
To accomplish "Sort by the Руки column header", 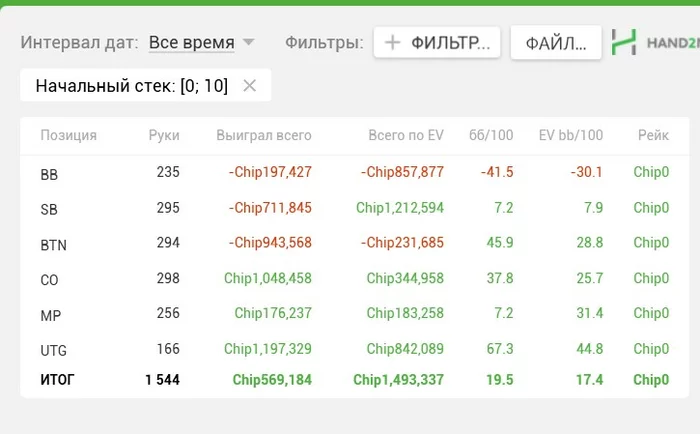I will coord(164,135).
